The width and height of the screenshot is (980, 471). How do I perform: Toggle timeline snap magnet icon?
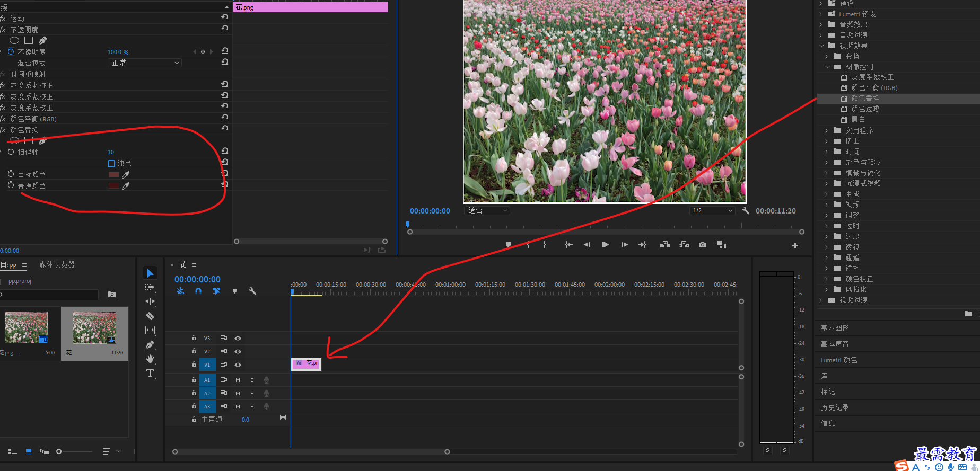[198, 291]
